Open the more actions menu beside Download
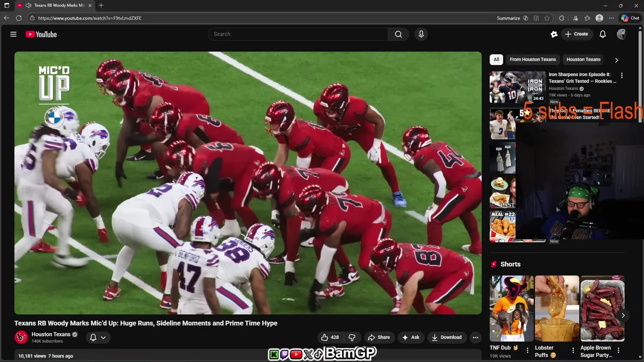Image resolution: width=644 pixels, height=362 pixels. point(475,337)
